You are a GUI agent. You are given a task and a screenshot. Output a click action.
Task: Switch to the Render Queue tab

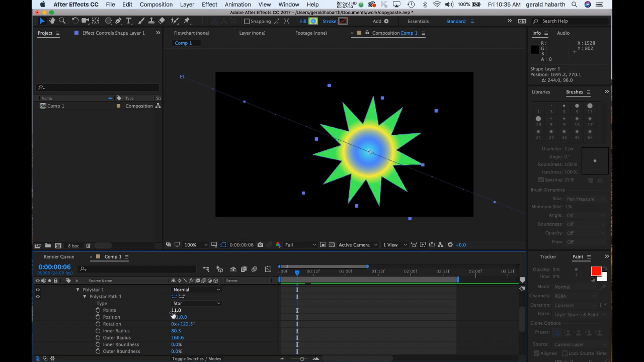(x=59, y=257)
